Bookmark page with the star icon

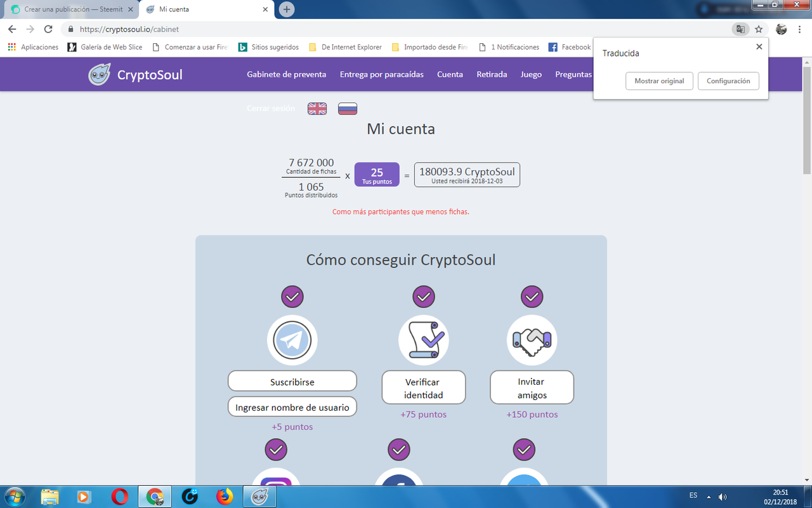pyautogui.click(x=759, y=29)
